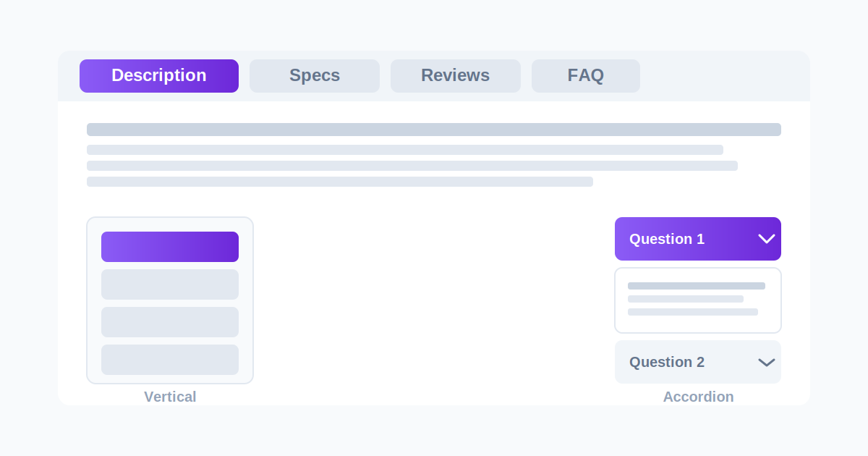The image size is (868, 456).
Task: Open the Reviews tab
Action: click(x=456, y=76)
